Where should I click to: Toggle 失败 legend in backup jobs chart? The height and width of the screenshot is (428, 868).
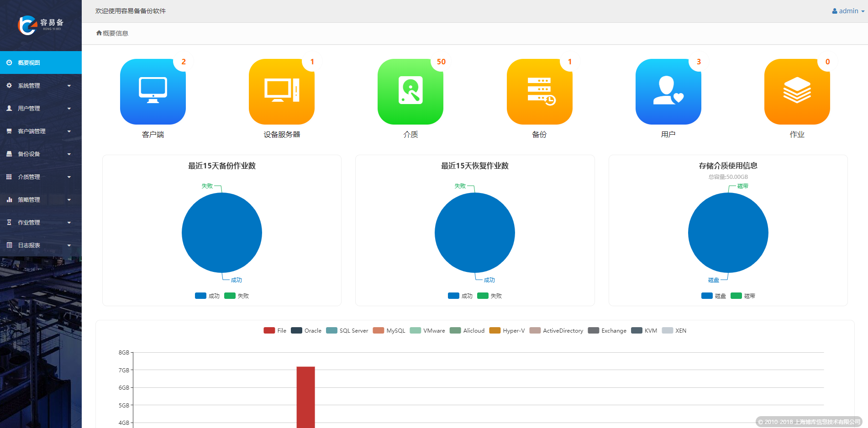point(237,296)
